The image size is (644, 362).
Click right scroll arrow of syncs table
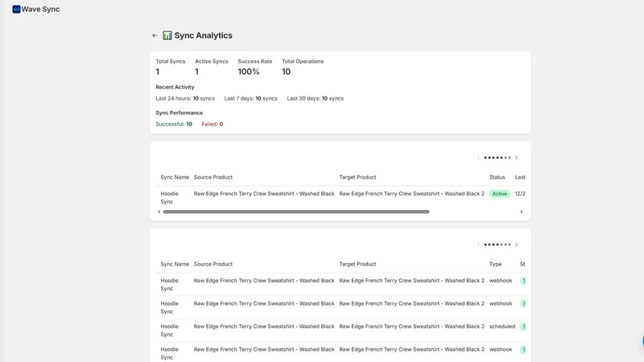tap(522, 212)
